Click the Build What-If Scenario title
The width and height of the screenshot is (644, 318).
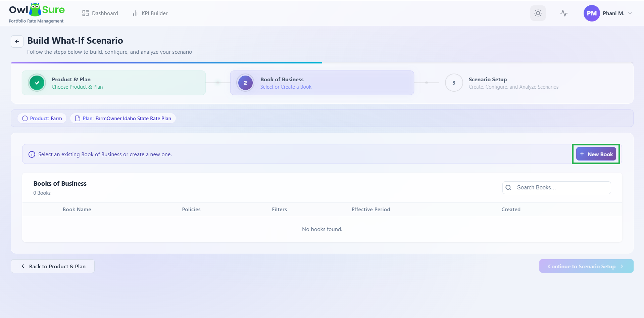click(x=75, y=41)
